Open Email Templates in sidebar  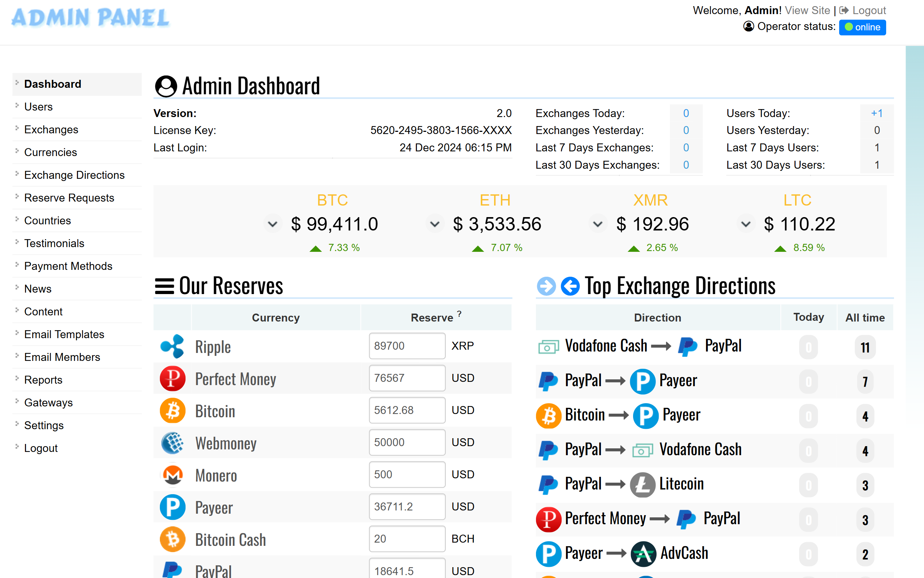tap(77, 334)
